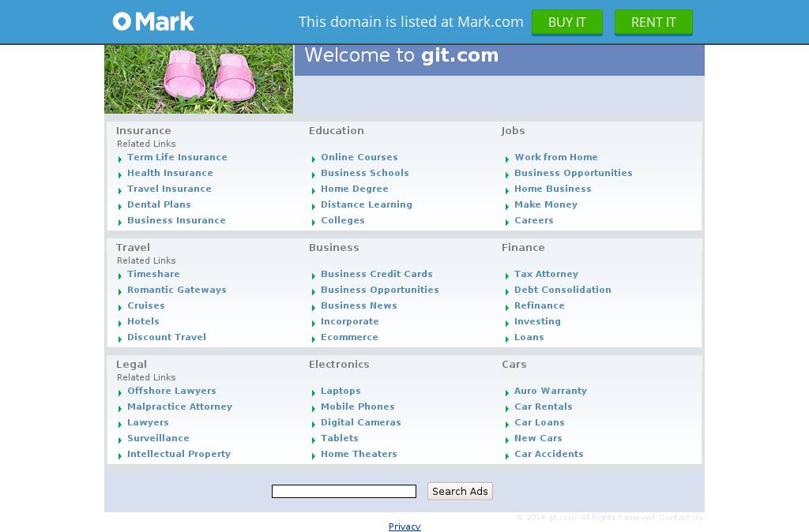Open the Malpractice Attorney link

pos(179,406)
